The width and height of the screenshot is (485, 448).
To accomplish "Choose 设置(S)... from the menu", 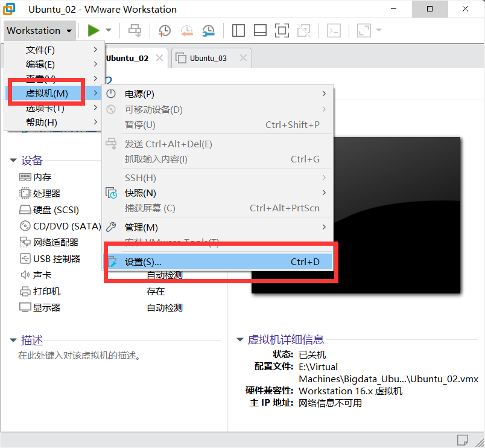I will [x=218, y=262].
